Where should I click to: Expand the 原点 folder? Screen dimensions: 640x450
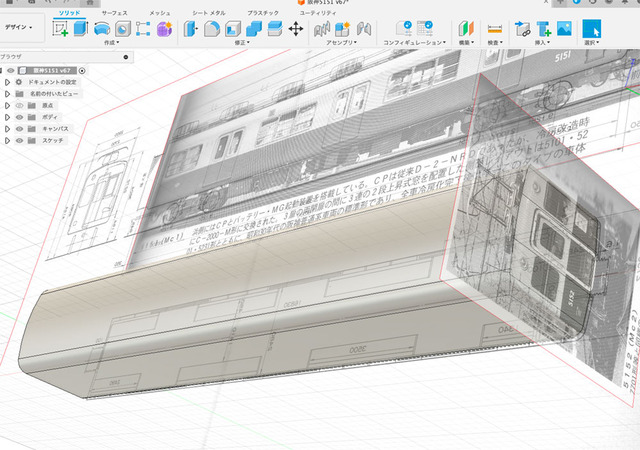(7, 105)
